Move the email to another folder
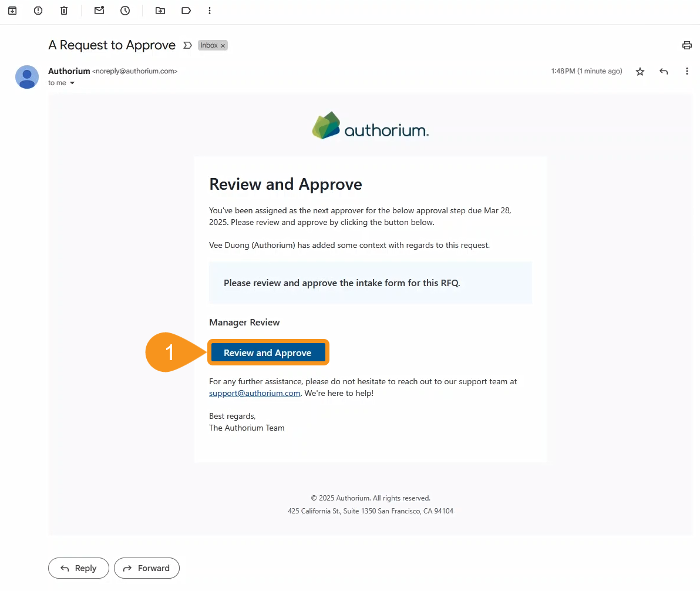Image resolution: width=700 pixels, height=591 pixels. point(160,11)
